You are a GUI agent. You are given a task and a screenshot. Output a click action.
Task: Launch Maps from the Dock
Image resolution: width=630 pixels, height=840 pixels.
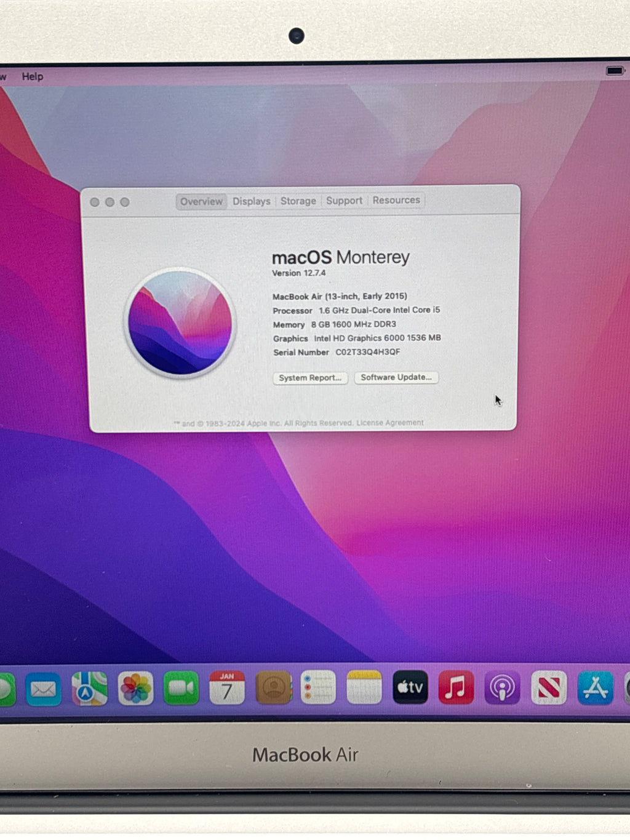90,689
